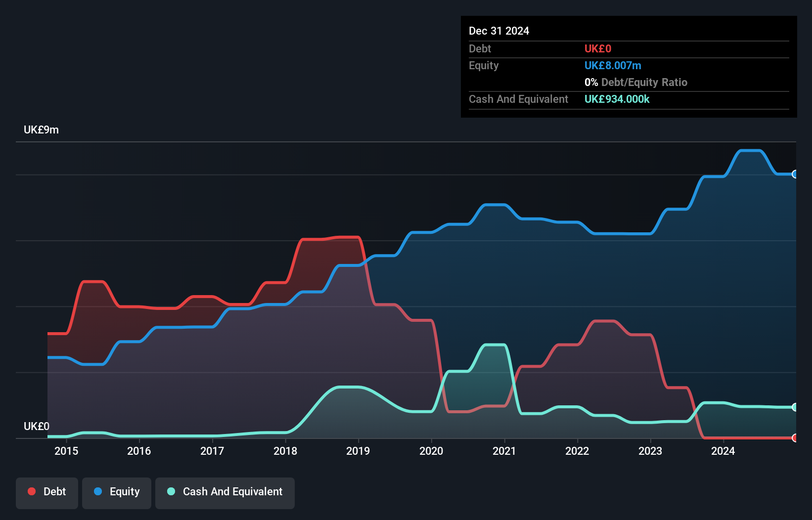Click the teal Cash And Equivalent legend dot

click(x=171, y=491)
